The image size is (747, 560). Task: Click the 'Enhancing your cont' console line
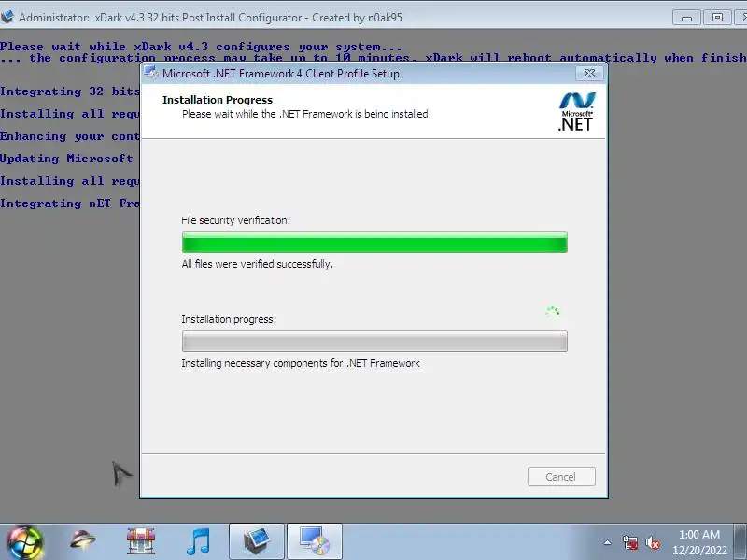pos(70,136)
